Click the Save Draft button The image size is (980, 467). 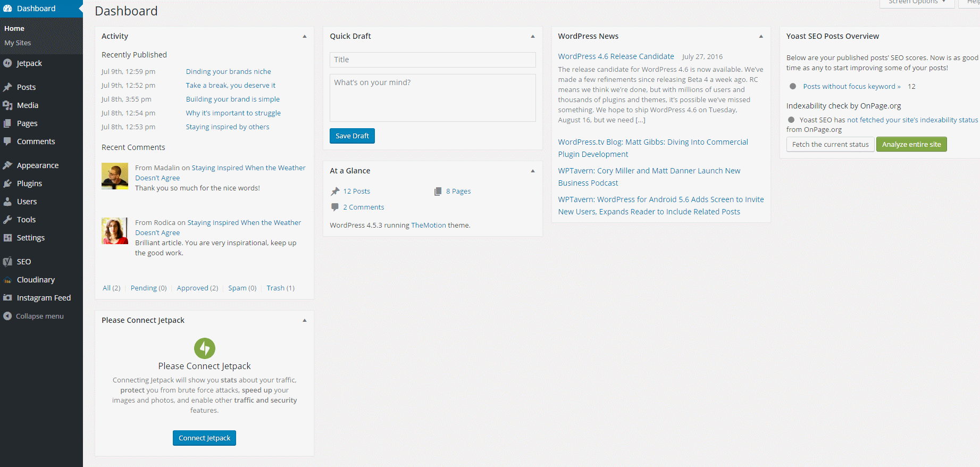pos(352,136)
